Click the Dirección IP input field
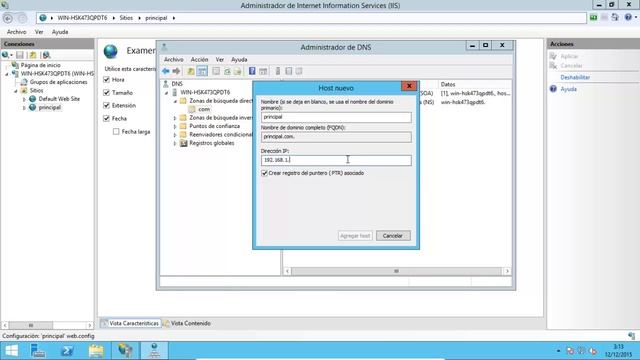Viewport: 640px width, 360px height. pos(336,160)
